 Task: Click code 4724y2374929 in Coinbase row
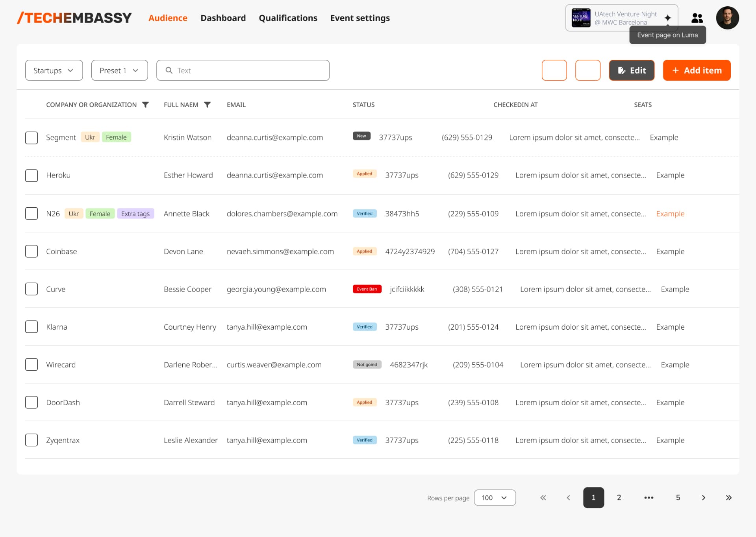[410, 251]
